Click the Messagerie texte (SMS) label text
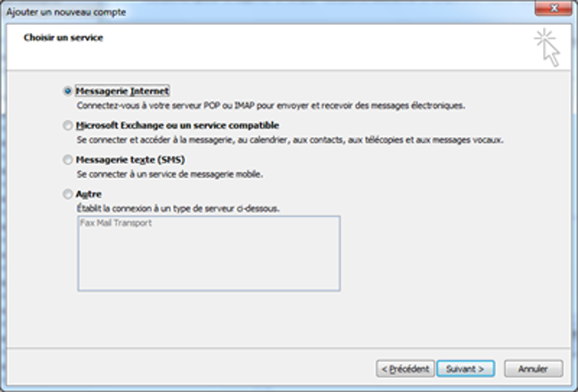578x392 pixels. coord(130,160)
